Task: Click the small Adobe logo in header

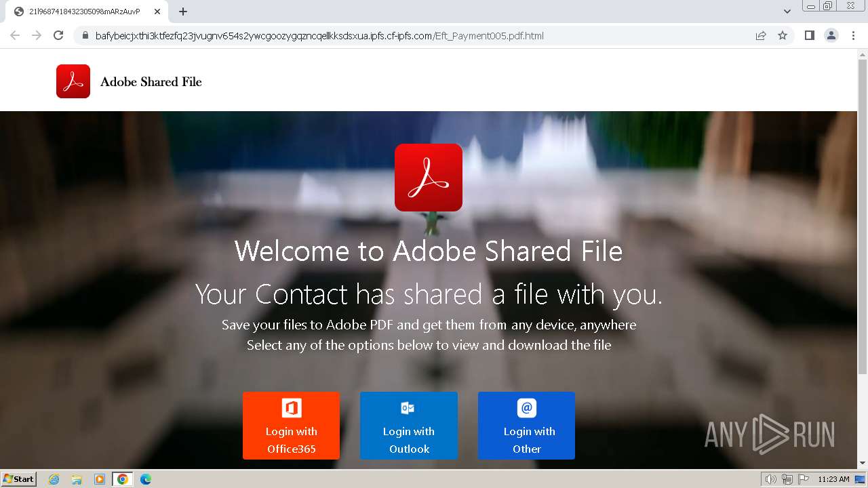Action: click(x=73, y=81)
